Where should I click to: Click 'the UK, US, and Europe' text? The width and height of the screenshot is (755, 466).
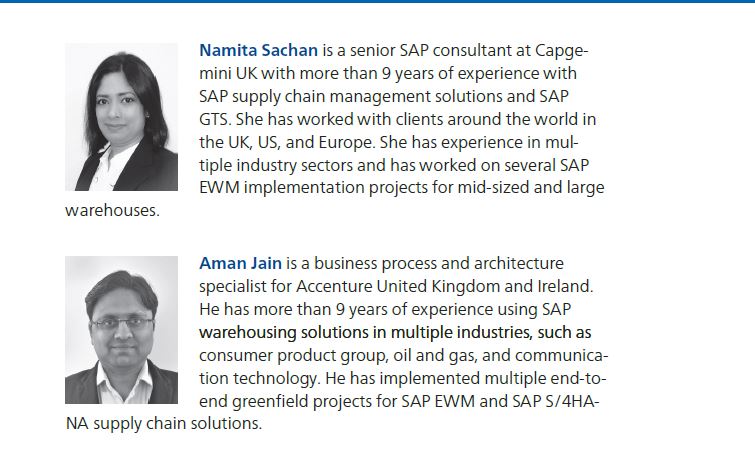click(287, 142)
